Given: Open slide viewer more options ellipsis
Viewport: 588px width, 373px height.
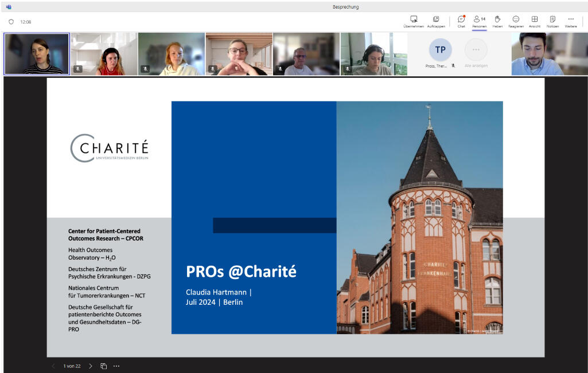Looking at the screenshot, I should tap(116, 366).
